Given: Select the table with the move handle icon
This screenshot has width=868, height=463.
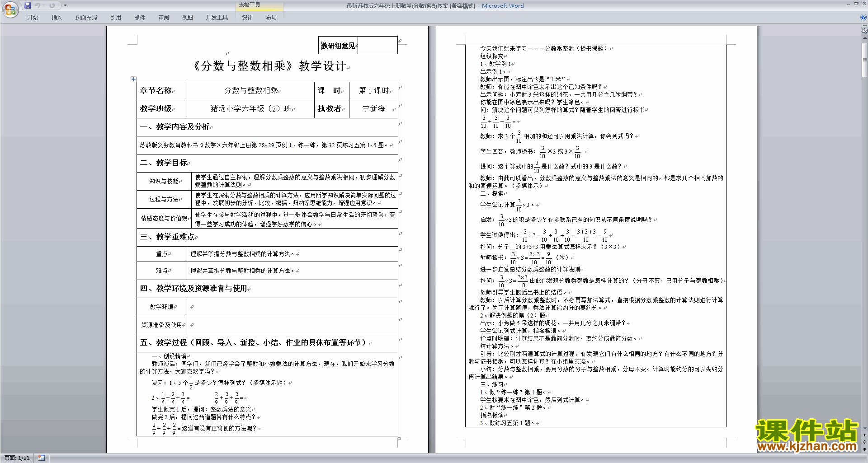Looking at the screenshot, I should (133, 79).
